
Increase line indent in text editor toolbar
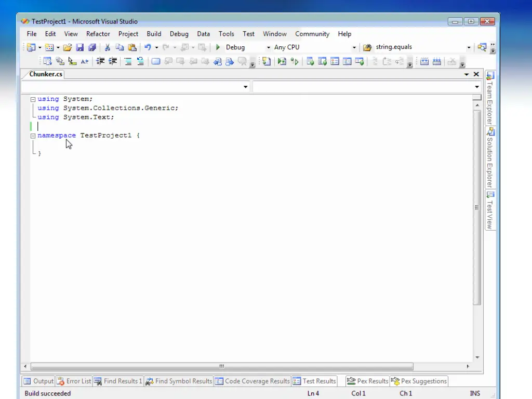coord(113,61)
